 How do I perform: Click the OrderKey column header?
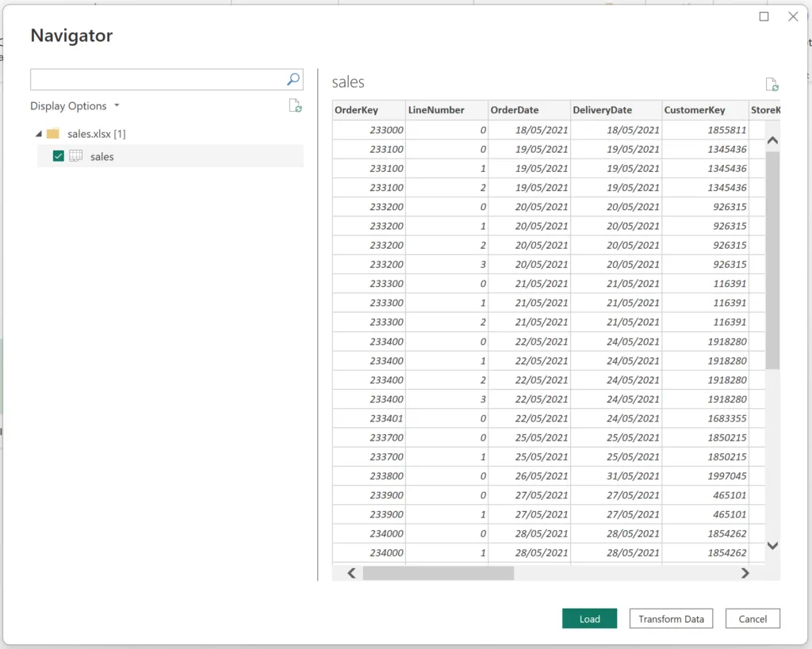[369, 109]
